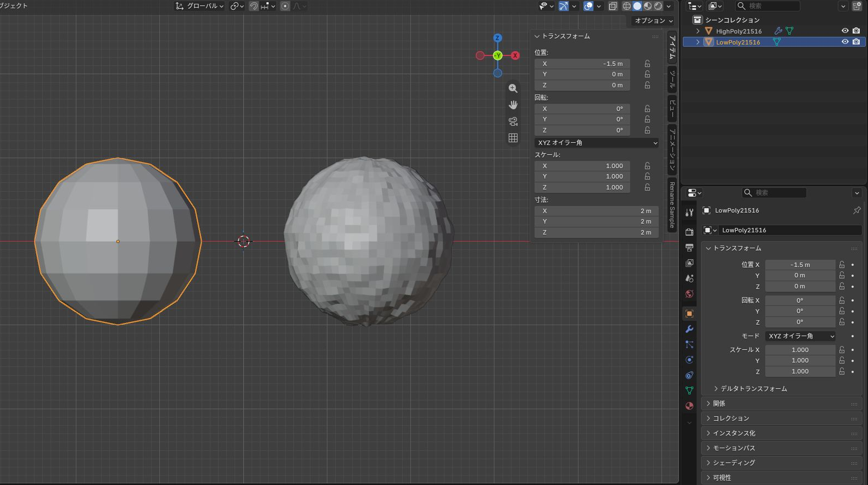
Task: Open the Particles properties tab
Action: point(689,344)
